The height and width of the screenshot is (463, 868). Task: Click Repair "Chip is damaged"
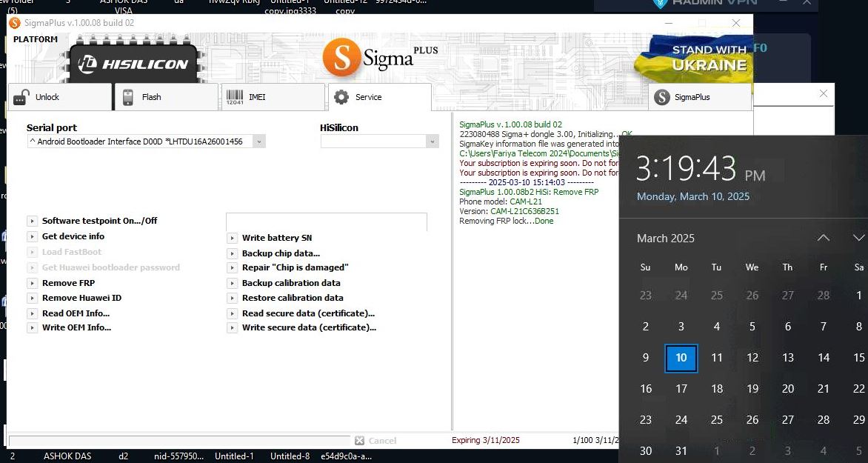coord(295,267)
